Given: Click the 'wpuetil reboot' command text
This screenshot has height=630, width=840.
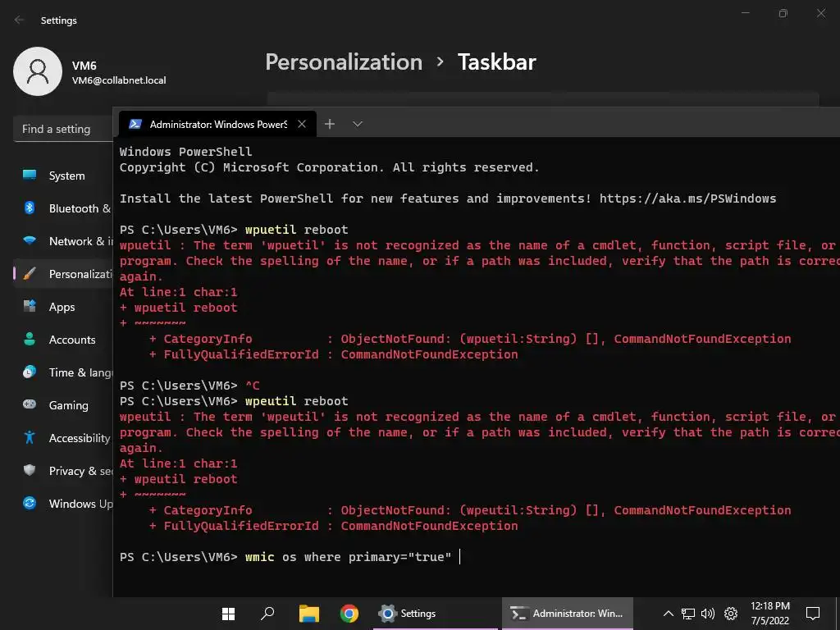Looking at the screenshot, I should point(296,230).
